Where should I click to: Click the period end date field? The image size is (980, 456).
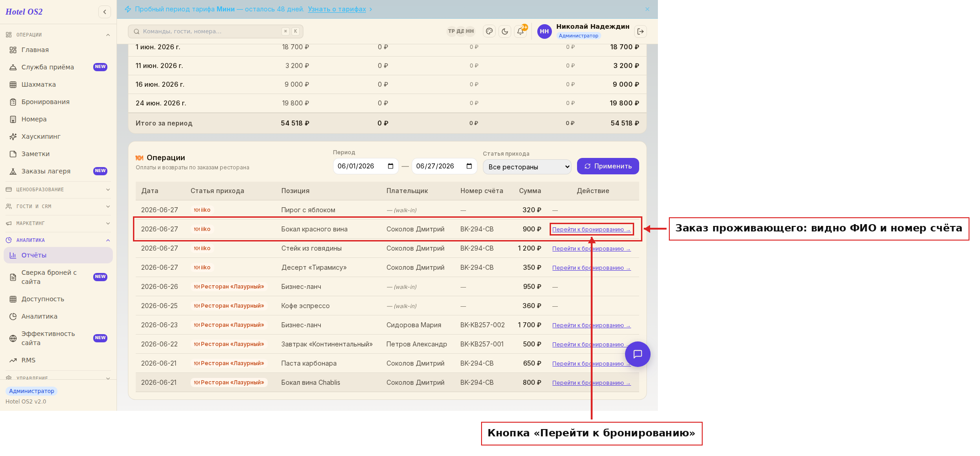444,166
